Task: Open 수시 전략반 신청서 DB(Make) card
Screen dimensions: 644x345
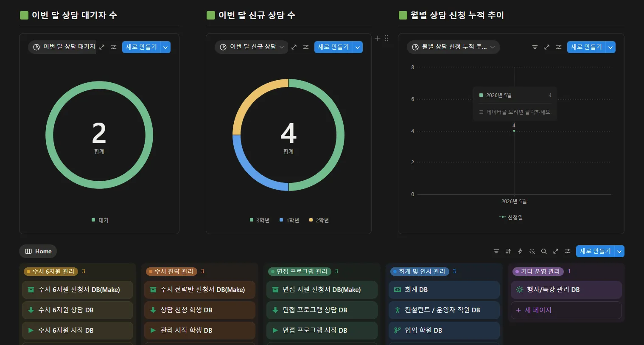Action: click(200, 290)
